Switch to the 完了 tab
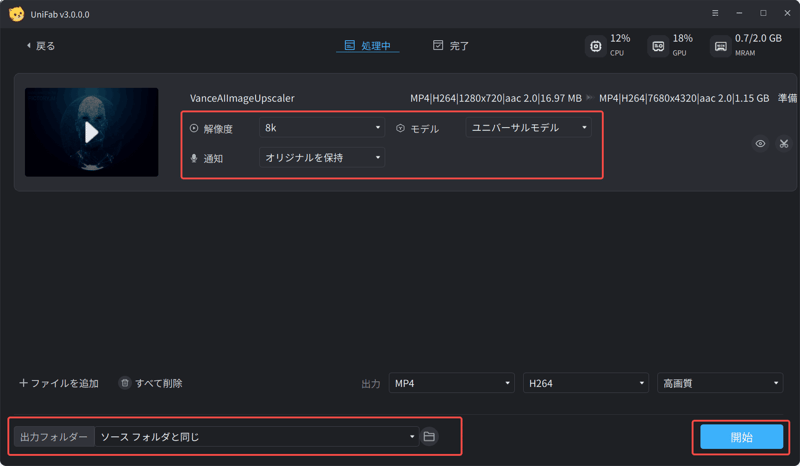Screen dimensions: 800x466 [451, 46]
